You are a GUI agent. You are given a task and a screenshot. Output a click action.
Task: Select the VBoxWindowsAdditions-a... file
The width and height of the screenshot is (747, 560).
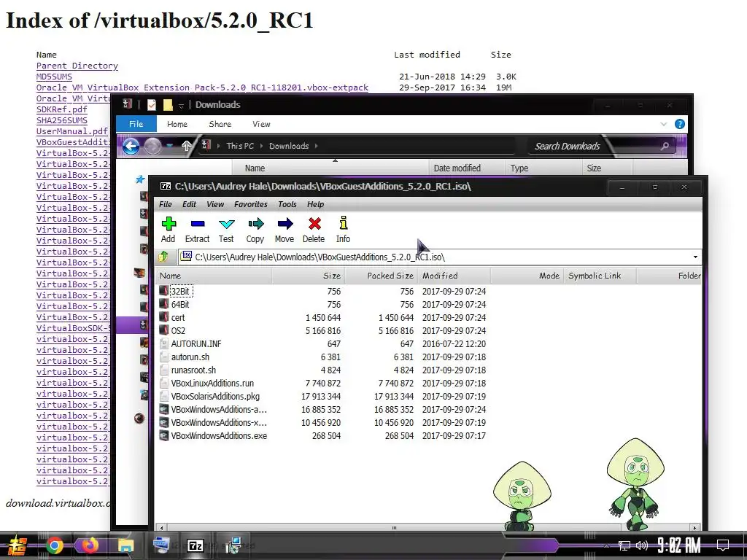pyautogui.click(x=219, y=410)
